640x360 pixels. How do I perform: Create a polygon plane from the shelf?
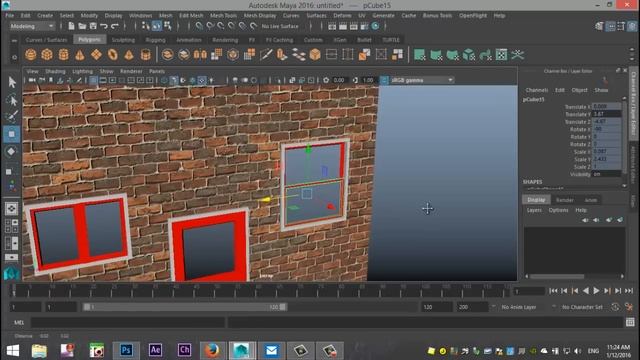tap(96, 54)
